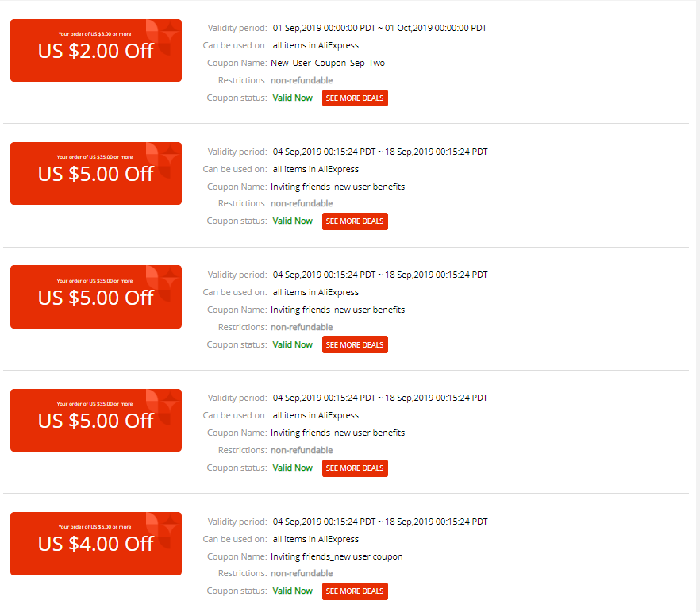
Task: Click "all items in AliExpress" on first coupon
Action: pos(316,45)
